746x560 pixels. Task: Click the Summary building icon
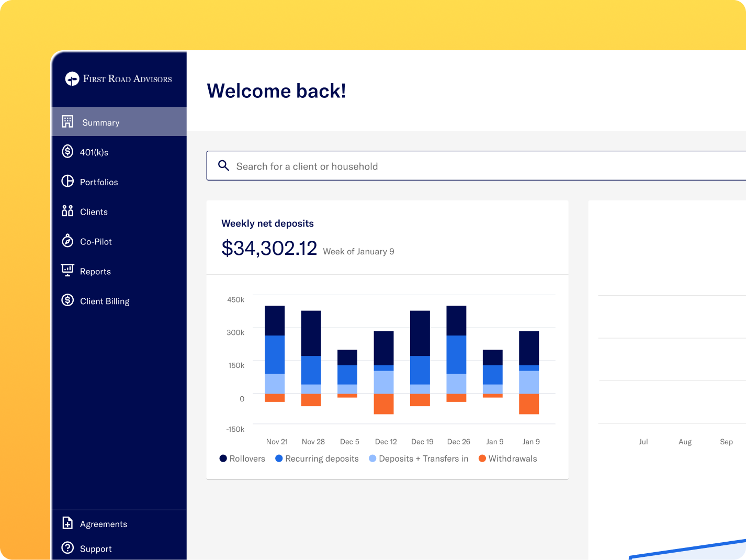coord(67,121)
